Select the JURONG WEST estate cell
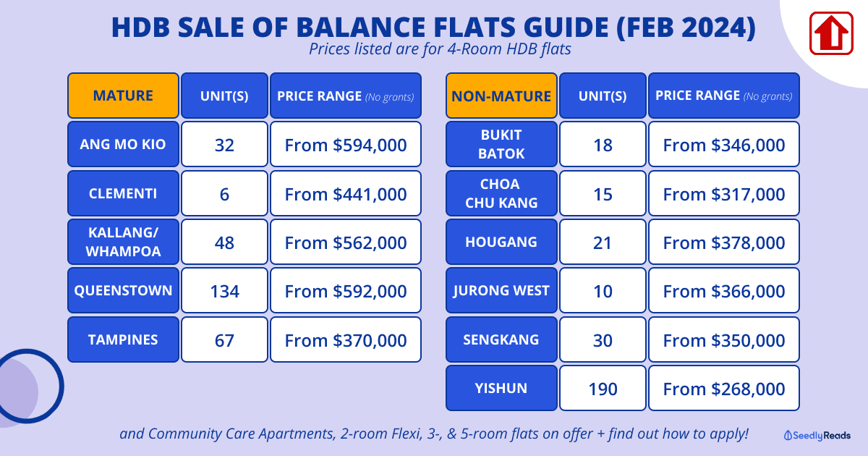Image resolution: width=868 pixels, height=456 pixels. pyautogui.click(x=501, y=291)
